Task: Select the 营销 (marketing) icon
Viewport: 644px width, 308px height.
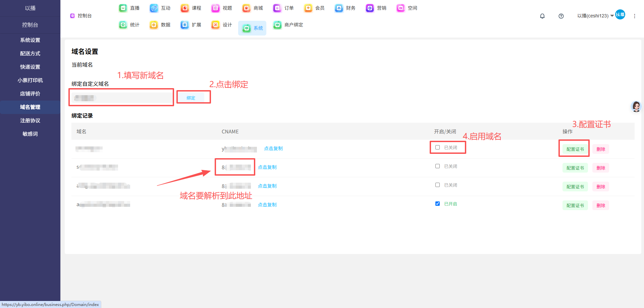Action: click(x=370, y=8)
